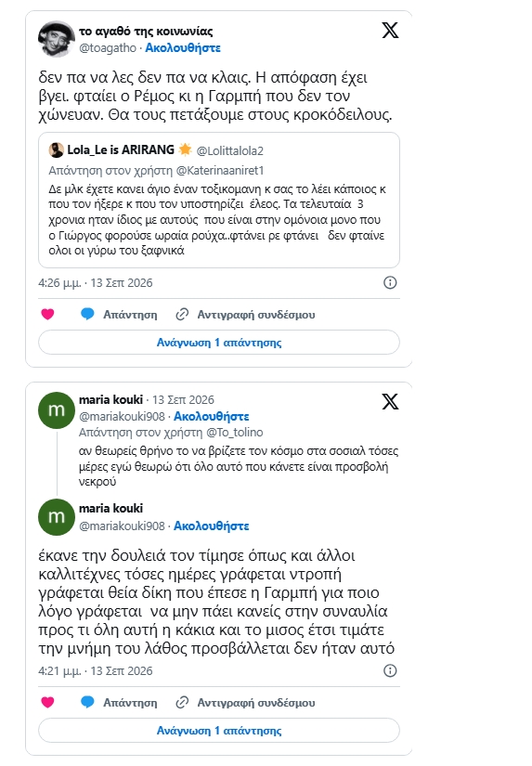Like maria kouki's tweet with the heart icon
Viewport: 532px width, 766px height.
tap(47, 702)
